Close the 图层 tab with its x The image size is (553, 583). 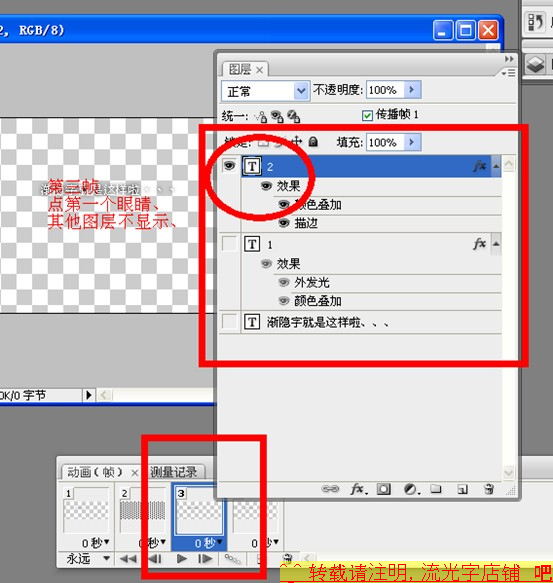(260, 70)
